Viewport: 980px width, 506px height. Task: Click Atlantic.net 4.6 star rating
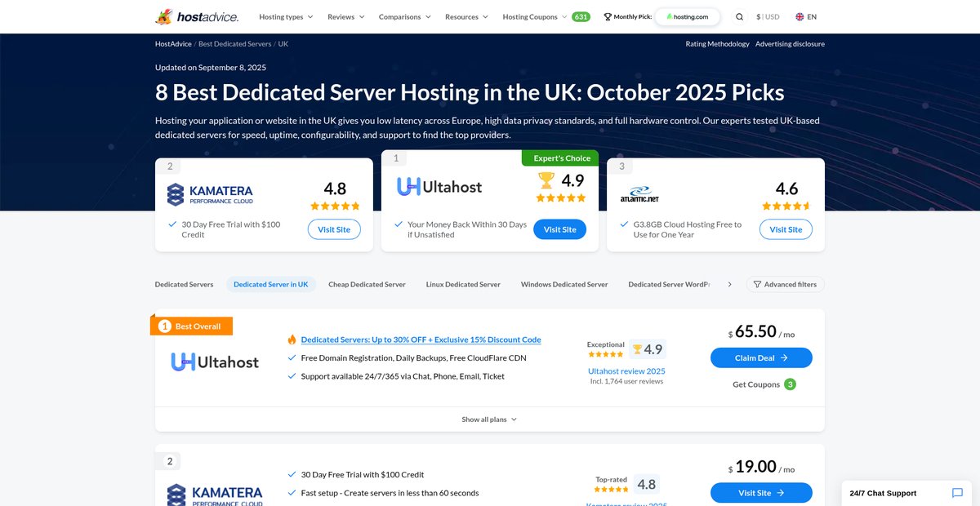pyautogui.click(x=786, y=206)
